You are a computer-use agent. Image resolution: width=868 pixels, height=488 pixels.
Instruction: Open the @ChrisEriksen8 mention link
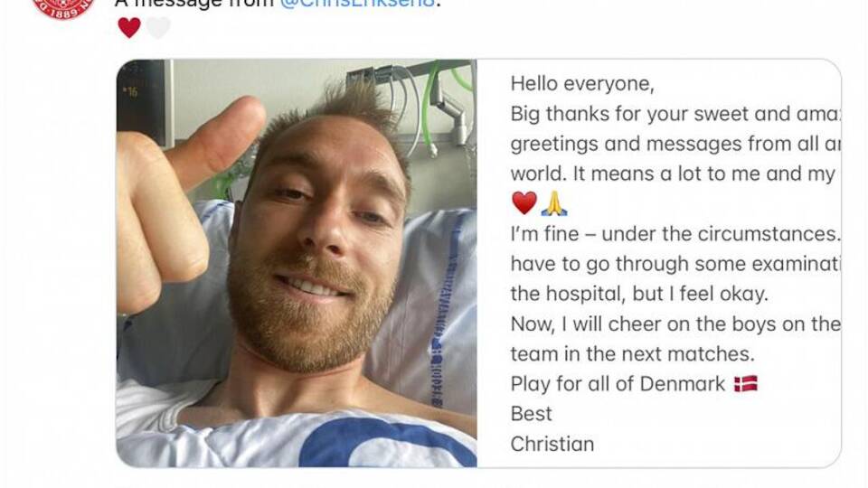(x=358, y=4)
